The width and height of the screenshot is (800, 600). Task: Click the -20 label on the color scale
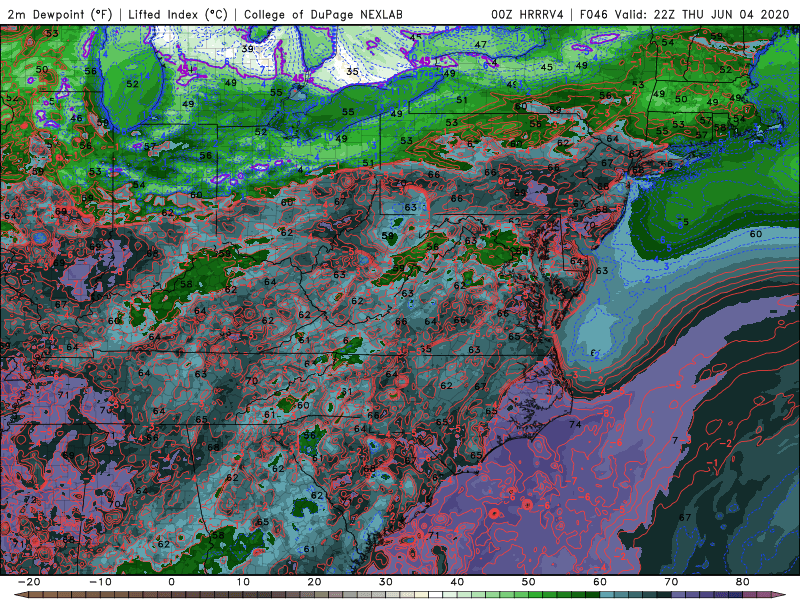(29, 582)
